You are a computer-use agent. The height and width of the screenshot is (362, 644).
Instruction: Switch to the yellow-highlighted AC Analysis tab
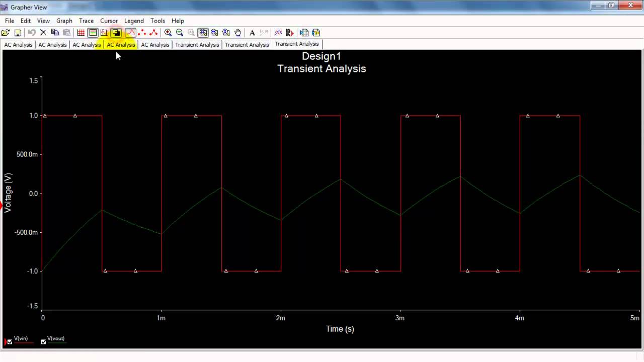pos(121,45)
